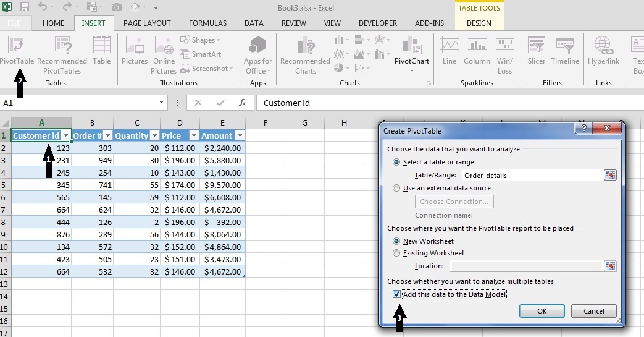Image resolution: width=644 pixels, height=337 pixels.
Task: Insert an area chart
Action: [x=361, y=54]
